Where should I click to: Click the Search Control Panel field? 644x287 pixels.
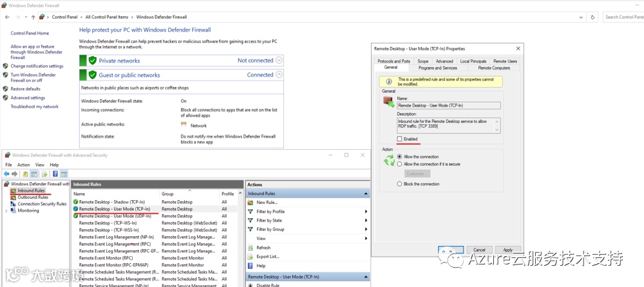point(623,17)
